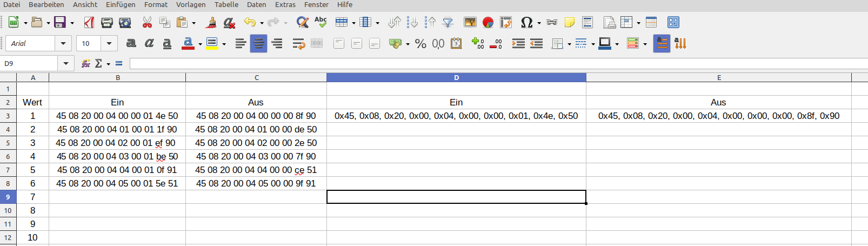Click row 9 header
The height and width of the screenshot is (246, 868).
tap(8, 197)
